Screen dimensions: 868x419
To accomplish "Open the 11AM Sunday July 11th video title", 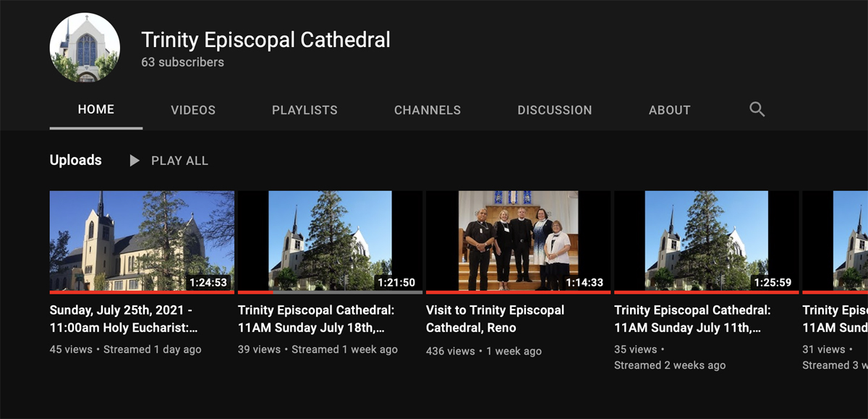I will [692, 319].
